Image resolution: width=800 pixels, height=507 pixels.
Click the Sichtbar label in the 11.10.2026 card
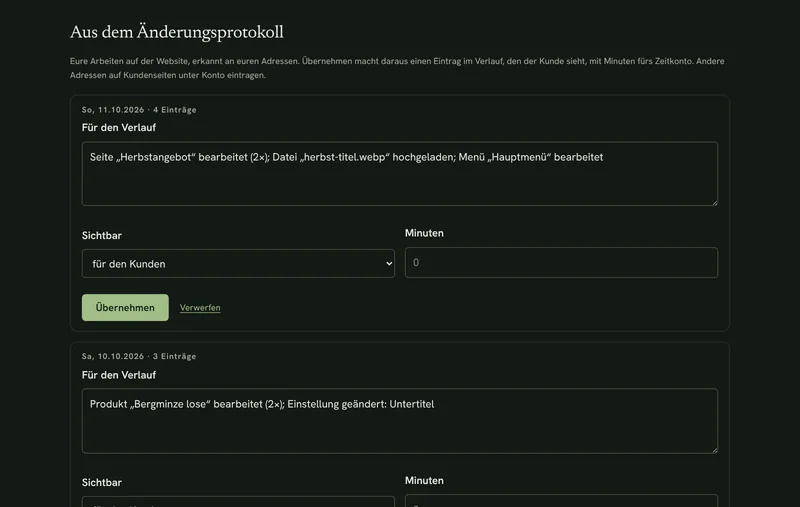pos(102,236)
